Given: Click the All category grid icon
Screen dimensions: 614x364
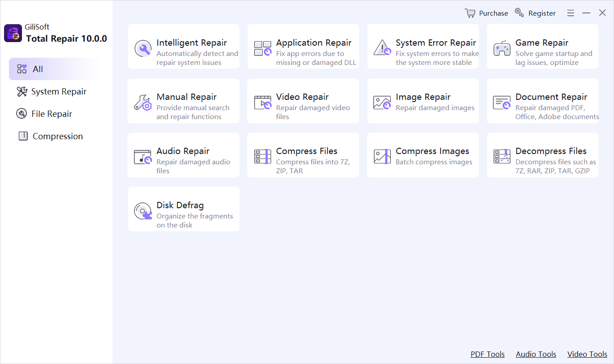Looking at the screenshot, I should click(22, 69).
